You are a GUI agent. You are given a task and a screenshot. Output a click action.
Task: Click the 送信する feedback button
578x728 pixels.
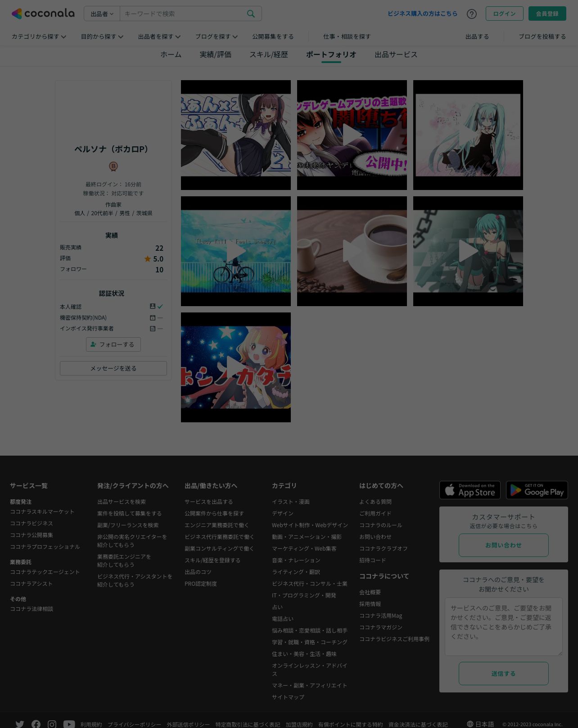504,674
